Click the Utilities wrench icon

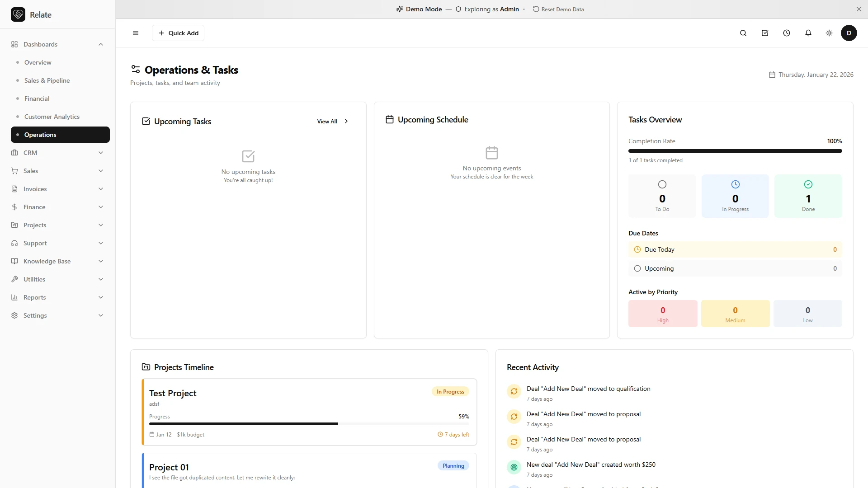pos(14,279)
